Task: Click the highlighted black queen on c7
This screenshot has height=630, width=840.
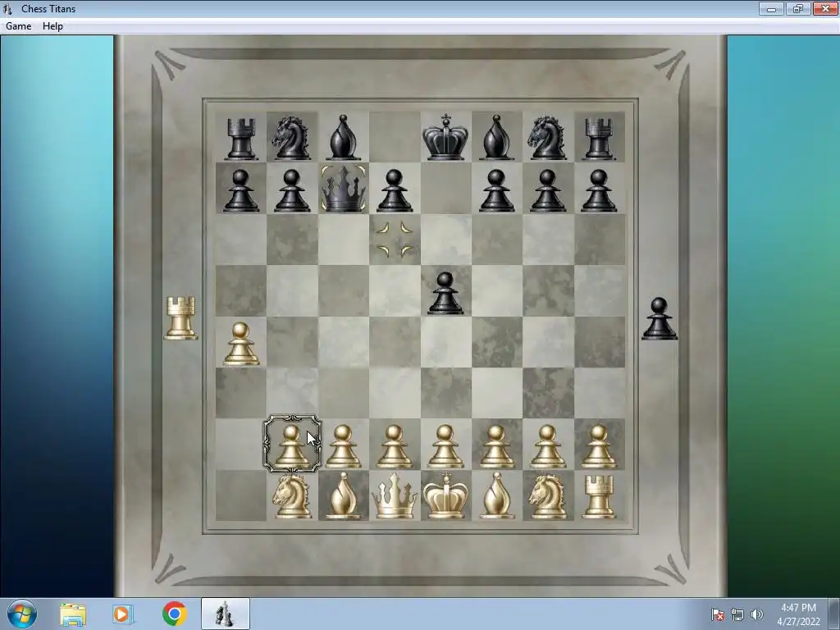Action: pyautogui.click(x=344, y=189)
